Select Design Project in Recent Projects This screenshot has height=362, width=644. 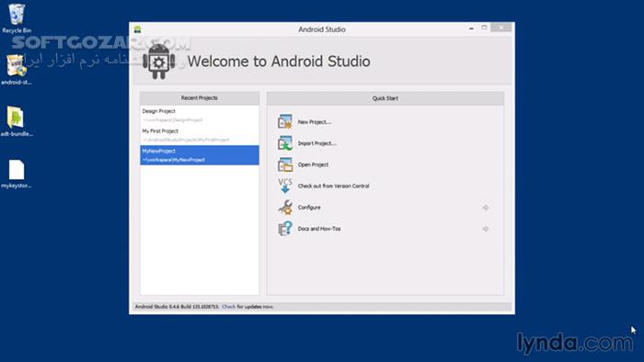[x=200, y=115]
